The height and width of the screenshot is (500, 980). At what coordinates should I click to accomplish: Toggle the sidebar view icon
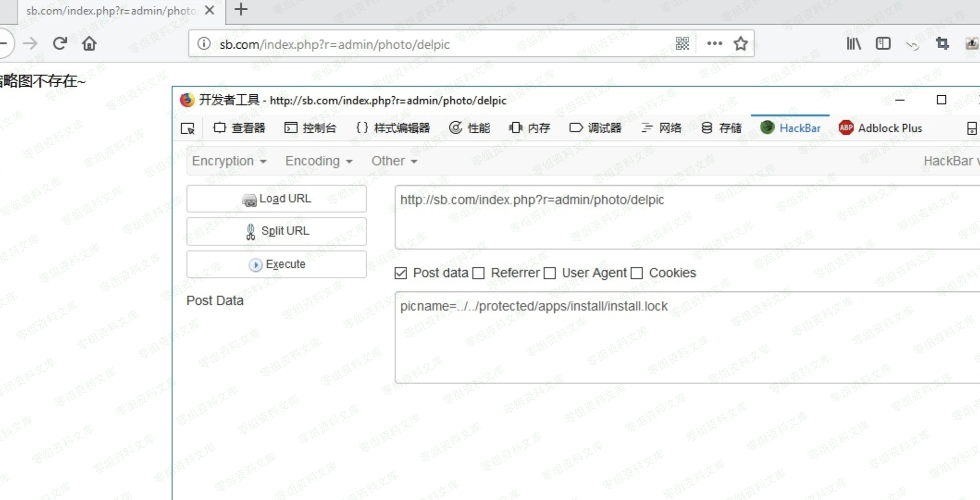point(883,44)
